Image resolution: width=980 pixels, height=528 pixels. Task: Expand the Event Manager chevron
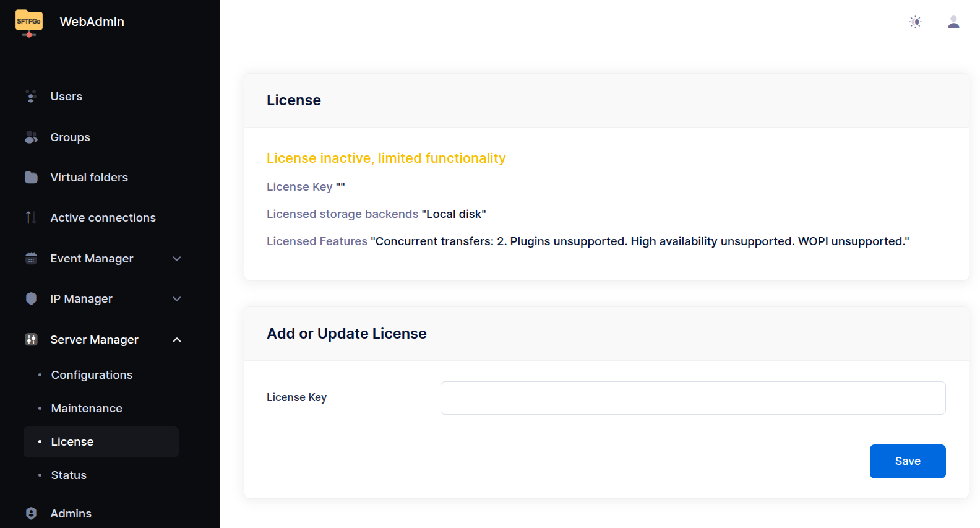tap(177, 259)
